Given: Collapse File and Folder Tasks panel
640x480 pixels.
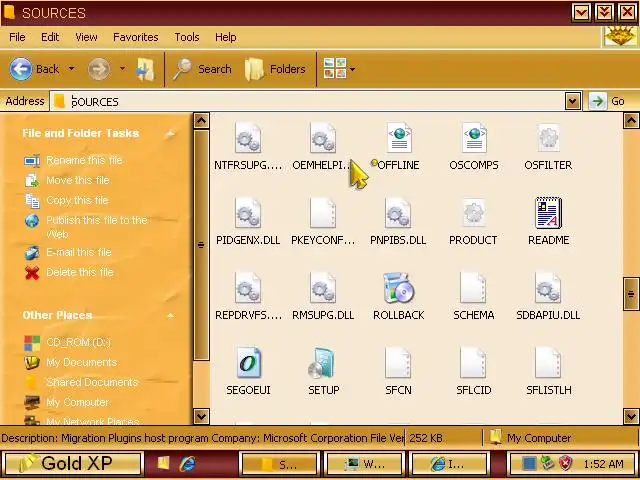Looking at the screenshot, I should 171,133.
